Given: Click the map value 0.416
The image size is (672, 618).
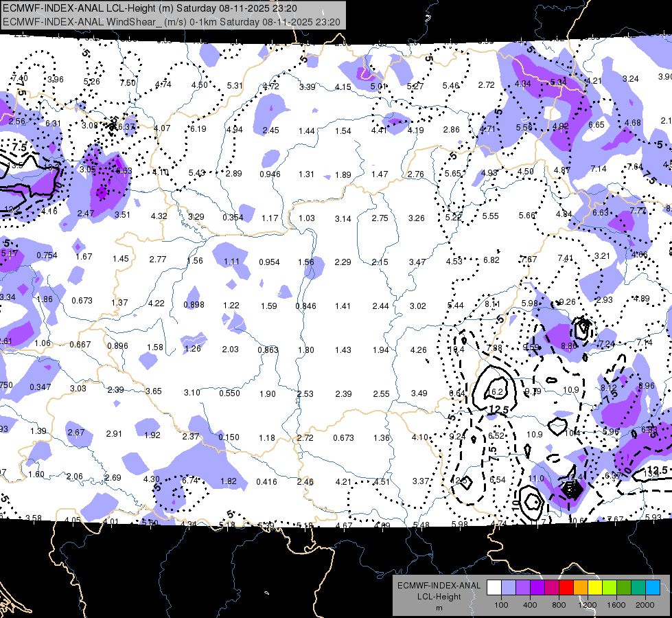Looking at the screenshot, I should (266, 481).
